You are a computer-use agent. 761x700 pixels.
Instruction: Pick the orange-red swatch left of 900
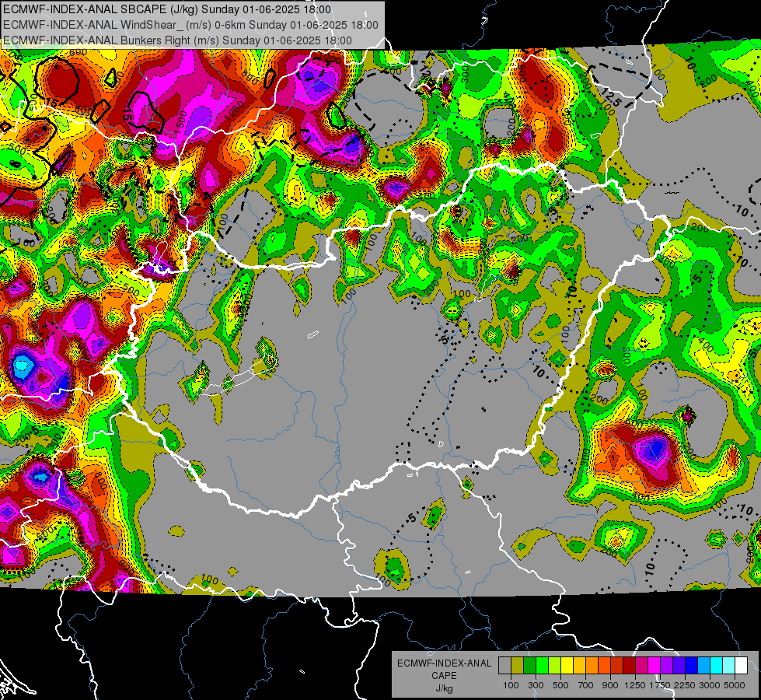604,666
